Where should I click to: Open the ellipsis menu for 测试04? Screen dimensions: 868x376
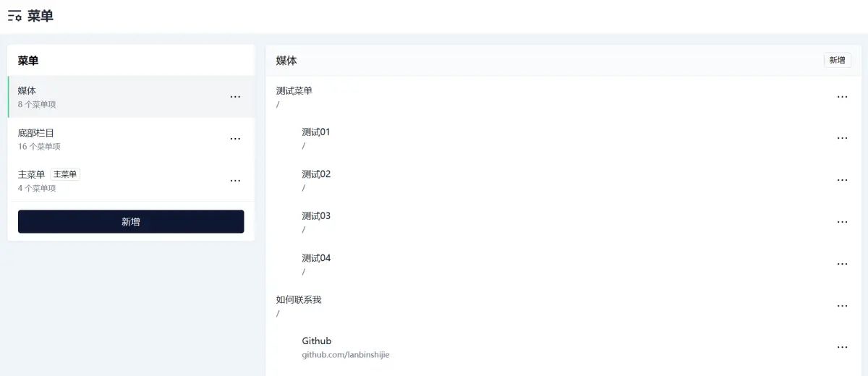click(x=842, y=264)
